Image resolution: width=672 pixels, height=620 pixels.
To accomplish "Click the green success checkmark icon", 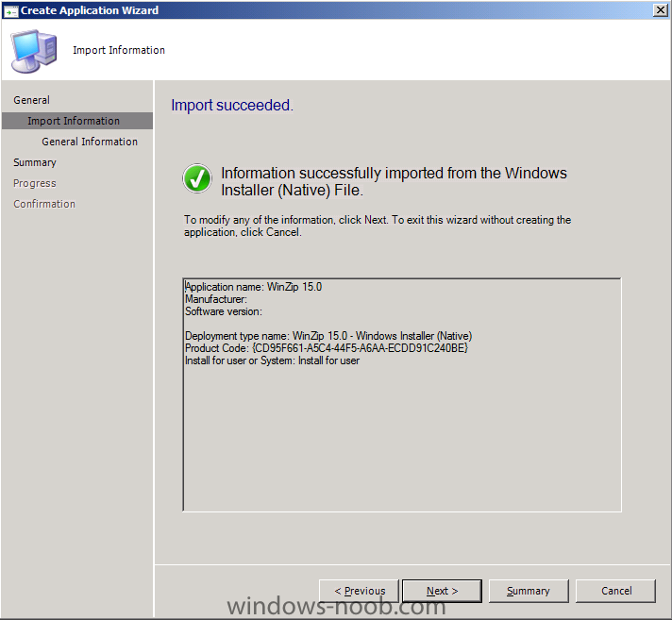I will coord(197,178).
